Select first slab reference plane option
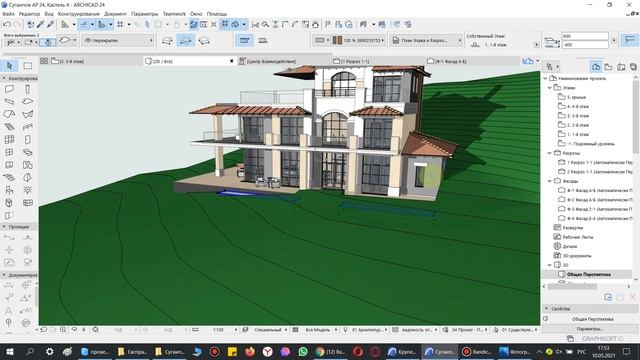This screenshot has width=640, height=360. (167, 40)
